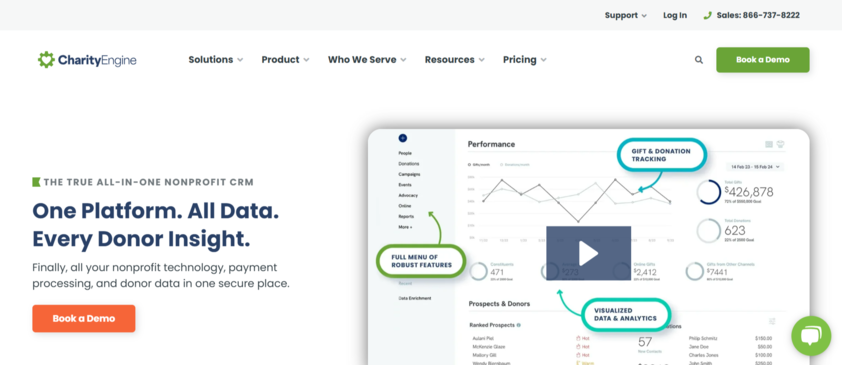842x365 pixels.
Task: Play the dashboard demo video
Action: point(589,253)
